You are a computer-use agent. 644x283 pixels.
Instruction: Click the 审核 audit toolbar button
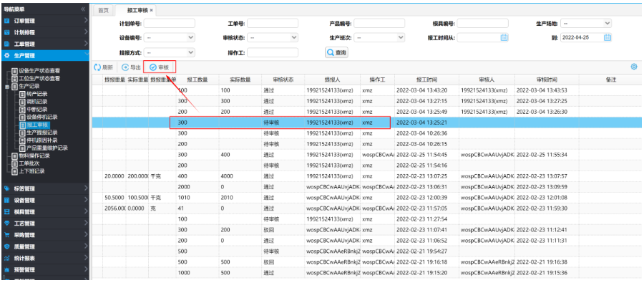[x=160, y=67]
